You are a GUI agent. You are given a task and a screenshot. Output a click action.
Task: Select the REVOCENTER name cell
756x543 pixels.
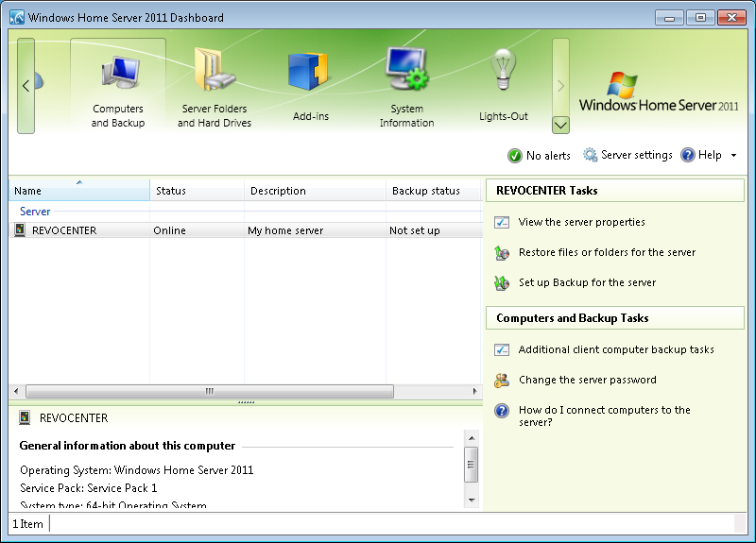64,230
